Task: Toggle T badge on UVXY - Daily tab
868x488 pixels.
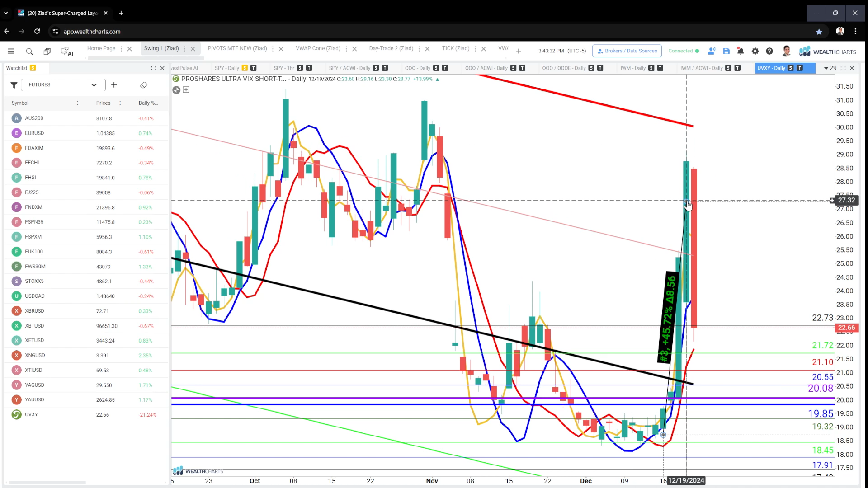Action: pyautogui.click(x=800, y=68)
